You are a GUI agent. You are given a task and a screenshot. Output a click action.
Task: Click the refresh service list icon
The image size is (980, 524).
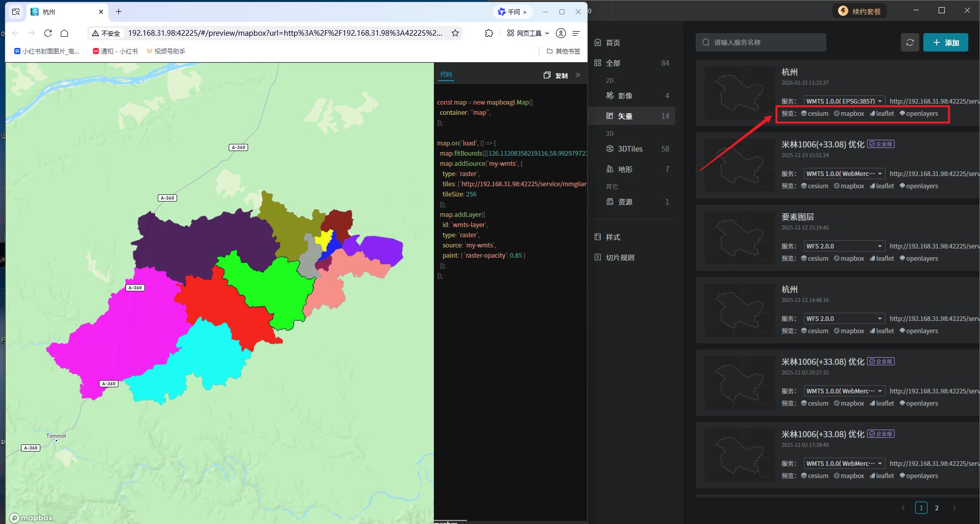pos(910,42)
